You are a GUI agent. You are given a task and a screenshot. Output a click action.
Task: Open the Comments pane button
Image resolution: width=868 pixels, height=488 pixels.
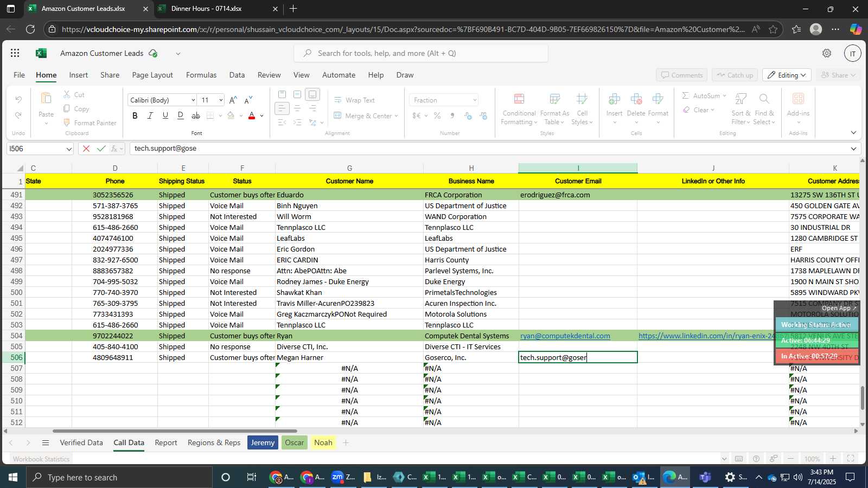tap(681, 75)
